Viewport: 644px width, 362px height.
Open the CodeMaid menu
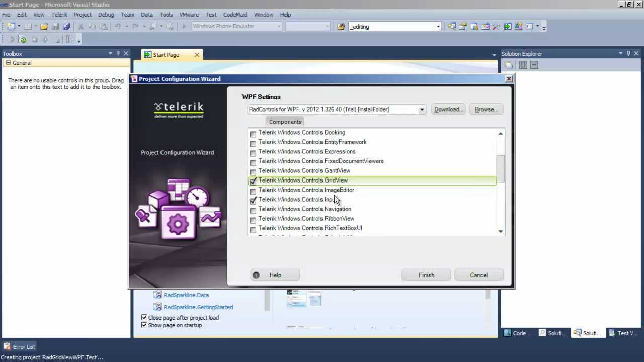234,15
